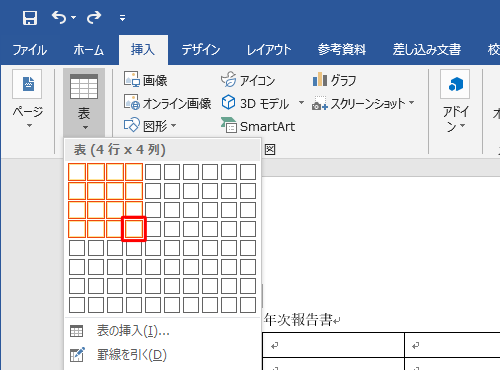Click the グラフ chart button
Screen dimensions: 500x370
coord(334,80)
